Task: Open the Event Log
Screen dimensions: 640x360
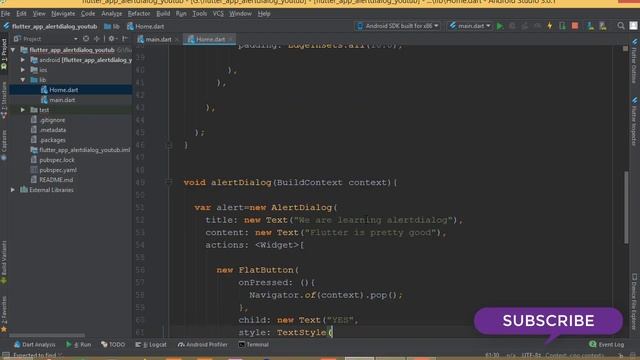Action: point(607,344)
